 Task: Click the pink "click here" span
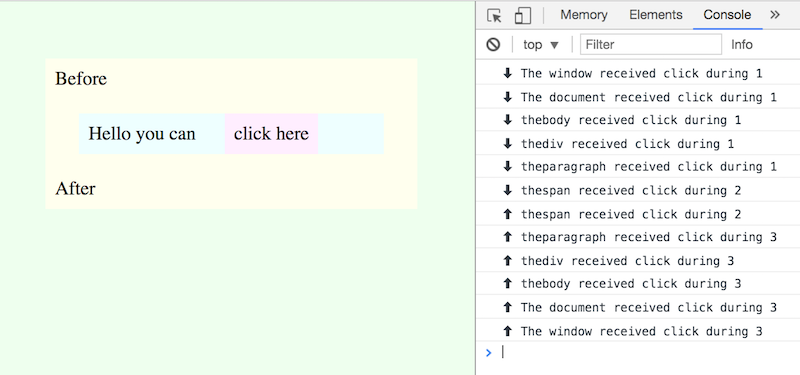pyautogui.click(x=271, y=134)
